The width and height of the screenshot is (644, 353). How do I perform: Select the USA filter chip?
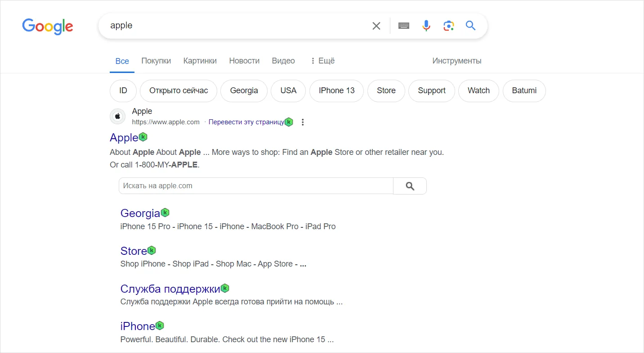pos(288,91)
